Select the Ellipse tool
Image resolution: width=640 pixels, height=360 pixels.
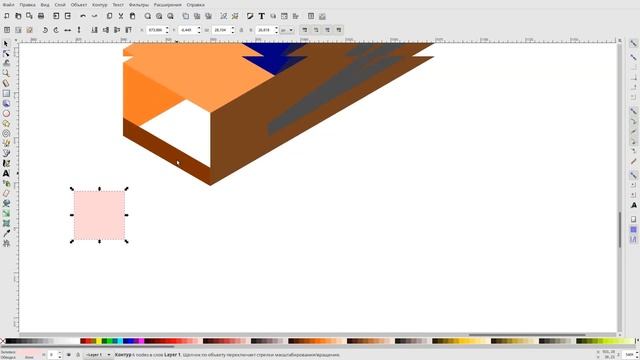click(x=6, y=113)
